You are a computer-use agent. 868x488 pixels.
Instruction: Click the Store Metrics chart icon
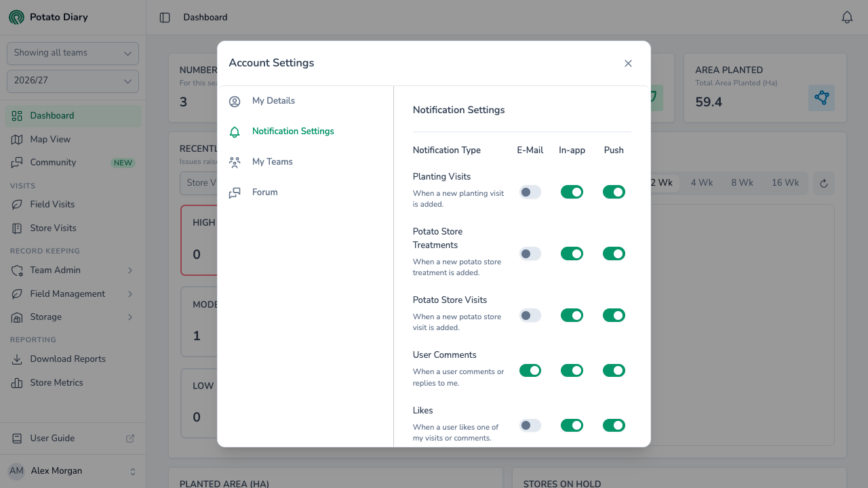point(17,383)
